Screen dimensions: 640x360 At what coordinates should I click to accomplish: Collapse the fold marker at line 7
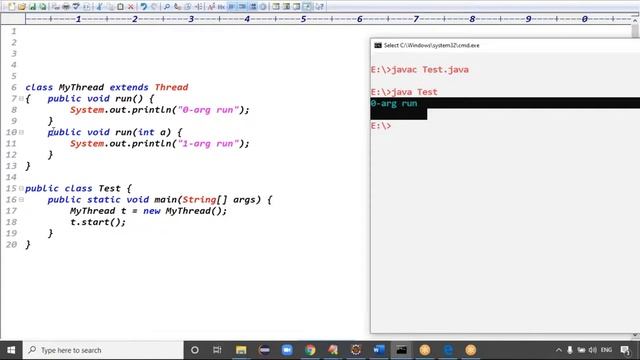coord(21,98)
